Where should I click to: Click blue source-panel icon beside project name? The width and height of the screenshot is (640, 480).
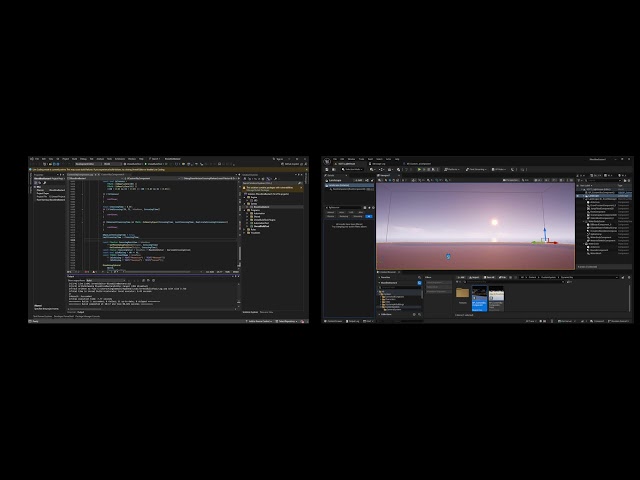tap(420, 283)
